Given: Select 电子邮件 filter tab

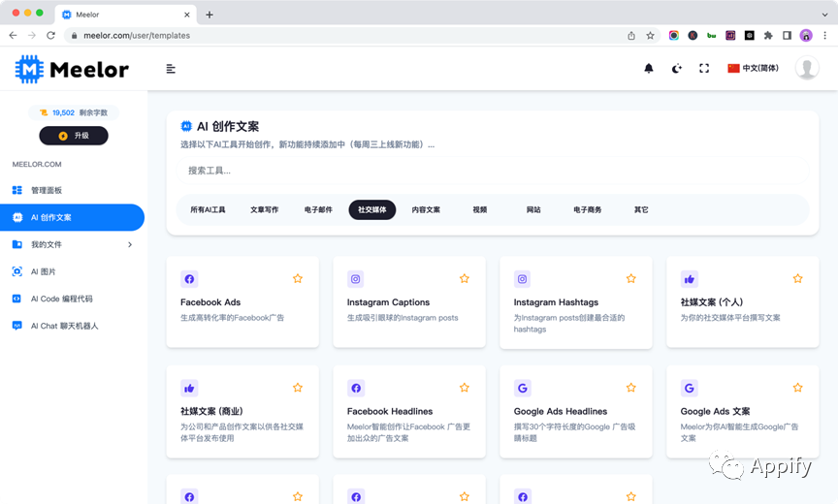Looking at the screenshot, I should pyautogui.click(x=318, y=209).
